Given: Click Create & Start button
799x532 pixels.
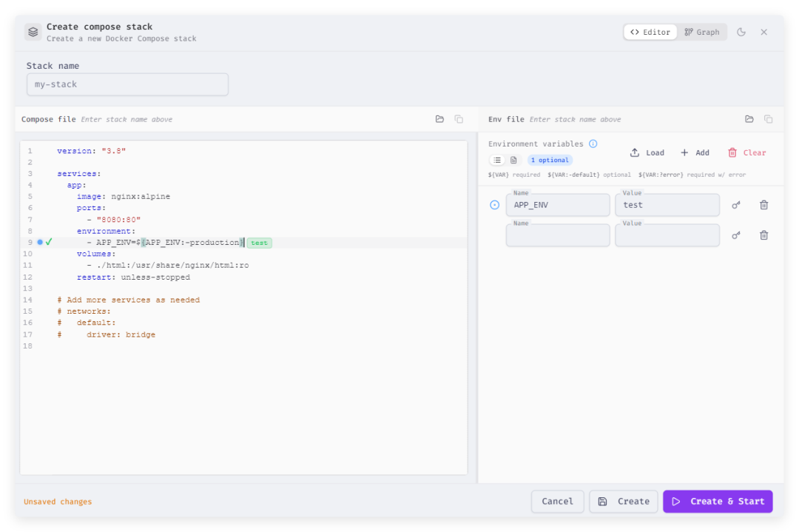Looking at the screenshot, I should coord(718,502).
